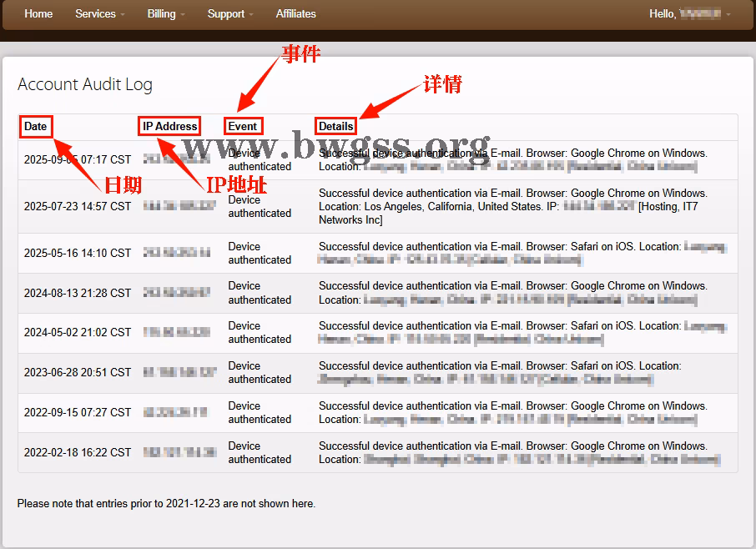Select the 2024-08-13 21:28 CST date cell
Viewport: 756px width, 549px height.
click(x=77, y=293)
